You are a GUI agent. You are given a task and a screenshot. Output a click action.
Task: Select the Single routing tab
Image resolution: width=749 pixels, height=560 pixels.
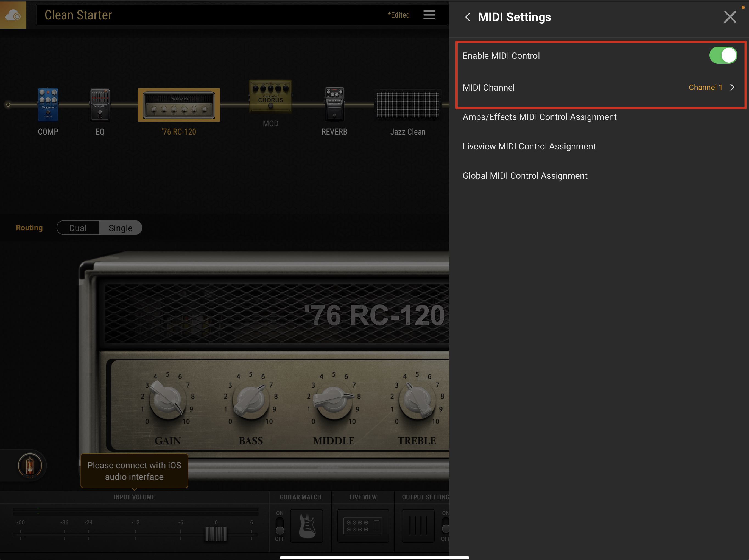[x=121, y=228]
